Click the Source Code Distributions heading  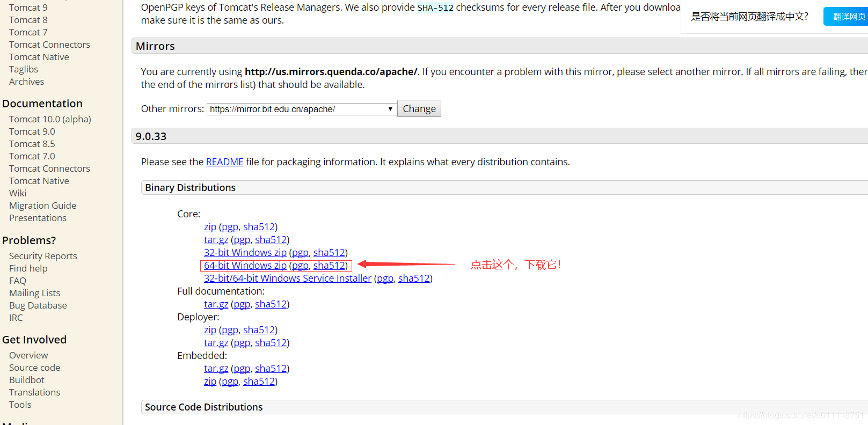coord(203,407)
